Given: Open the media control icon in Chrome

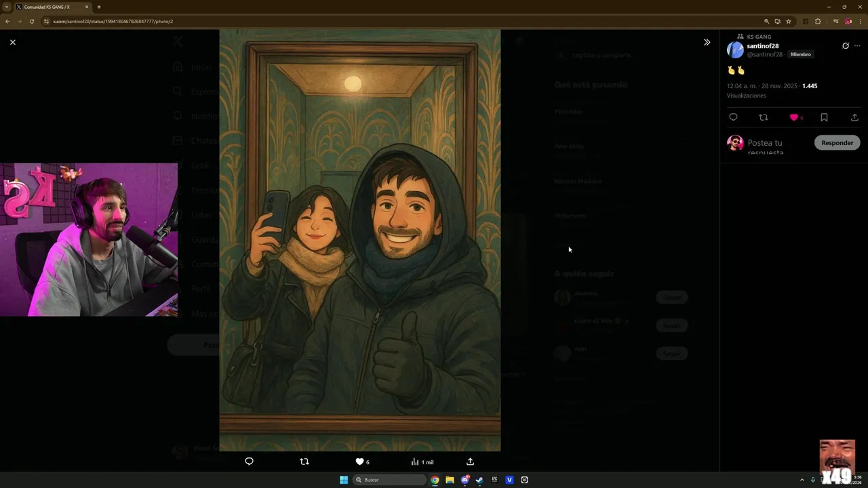Looking at the screenshot, I should tap(836, 21).
